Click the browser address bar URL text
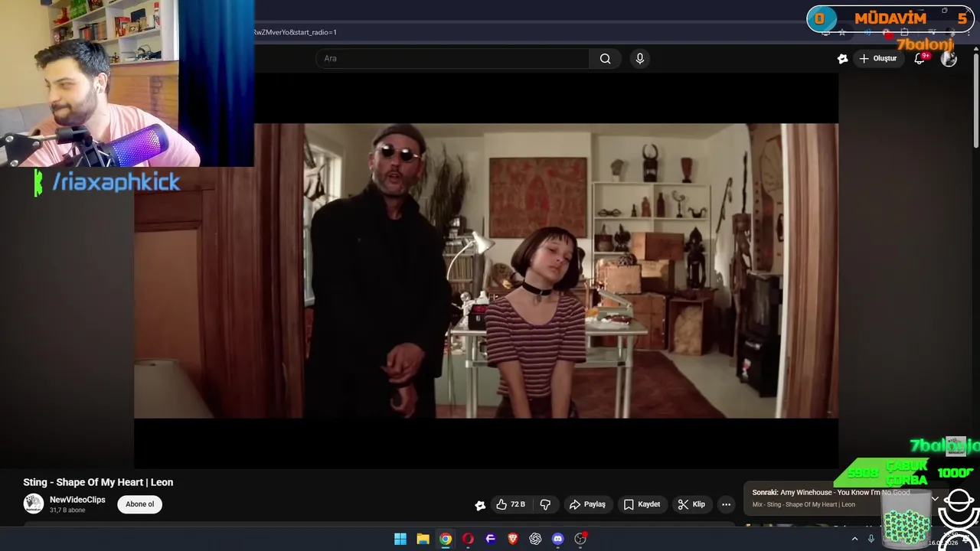 296,32
